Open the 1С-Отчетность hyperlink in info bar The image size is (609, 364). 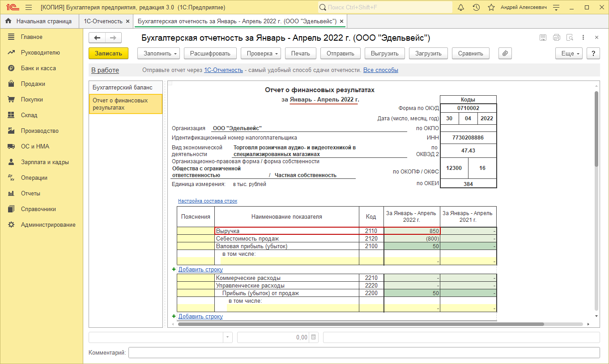click(x=223, y=70)
